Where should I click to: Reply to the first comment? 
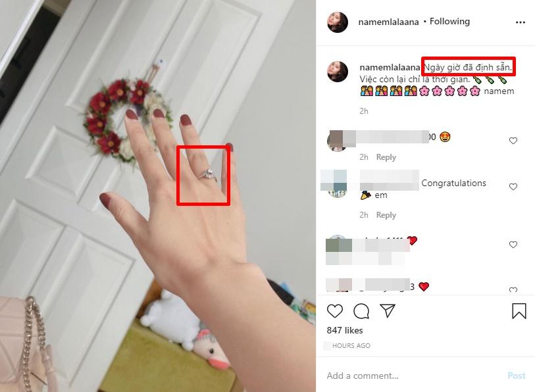[386, 157]
